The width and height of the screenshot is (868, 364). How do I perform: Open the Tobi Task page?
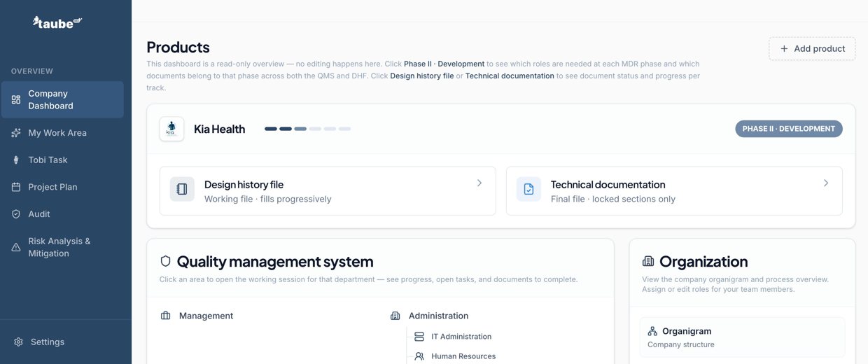(62, 160)
